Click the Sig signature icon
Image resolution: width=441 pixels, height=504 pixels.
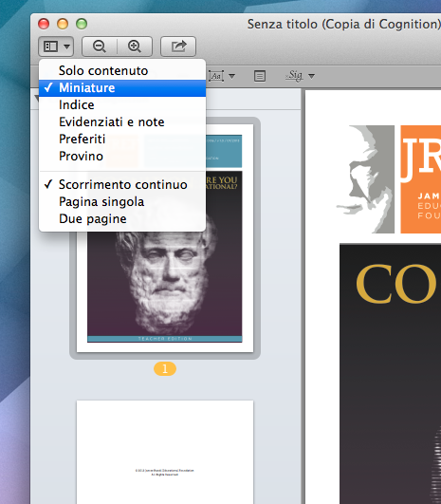click(x=294, y=76)
